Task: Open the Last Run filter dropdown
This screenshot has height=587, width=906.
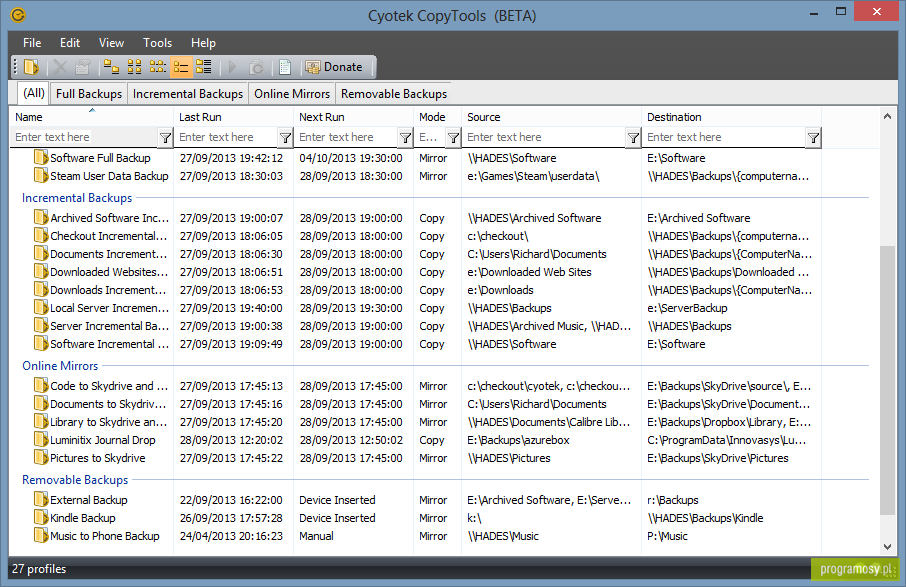Action: (285, 138)
